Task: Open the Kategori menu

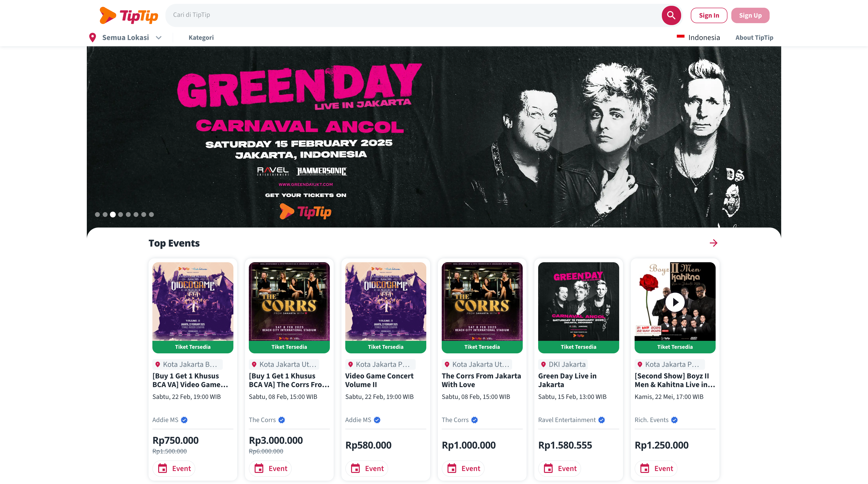Action: click(x=201, y=37)
